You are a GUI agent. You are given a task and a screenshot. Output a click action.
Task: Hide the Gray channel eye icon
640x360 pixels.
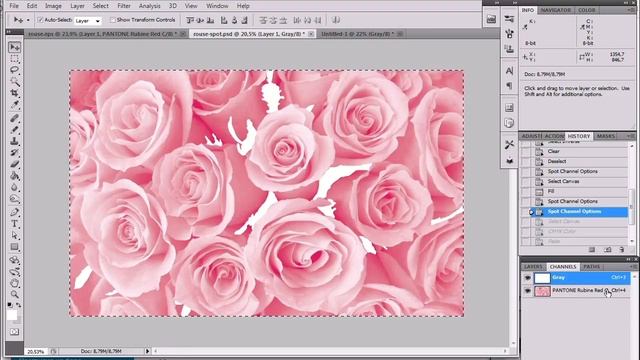click(x=527, y=278)
